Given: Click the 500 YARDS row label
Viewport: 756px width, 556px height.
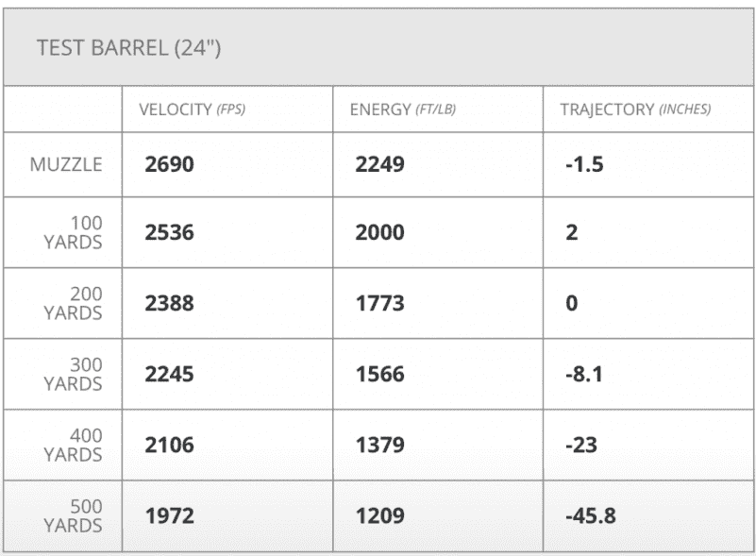Looking at the screenshot, I should tap(73, 516).
